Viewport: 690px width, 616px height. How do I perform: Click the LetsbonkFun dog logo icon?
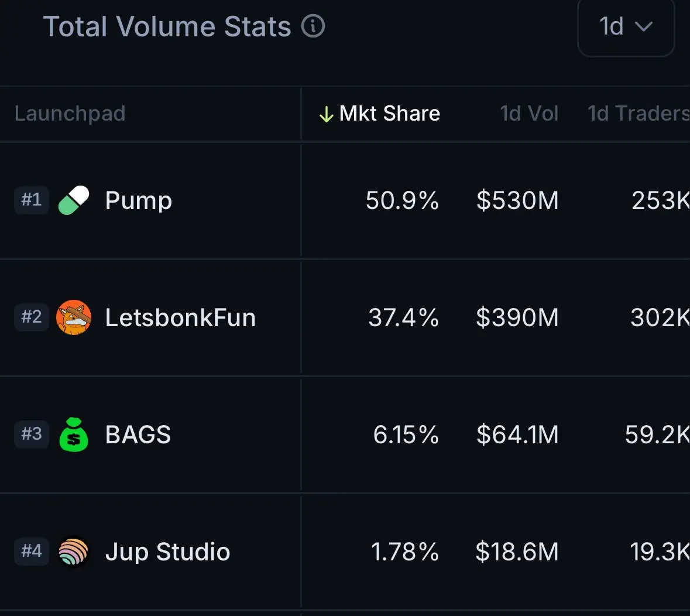pos(74,317)
